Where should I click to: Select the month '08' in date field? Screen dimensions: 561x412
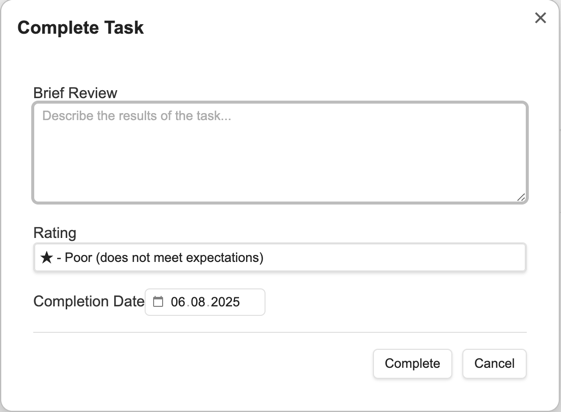(198, 302)
